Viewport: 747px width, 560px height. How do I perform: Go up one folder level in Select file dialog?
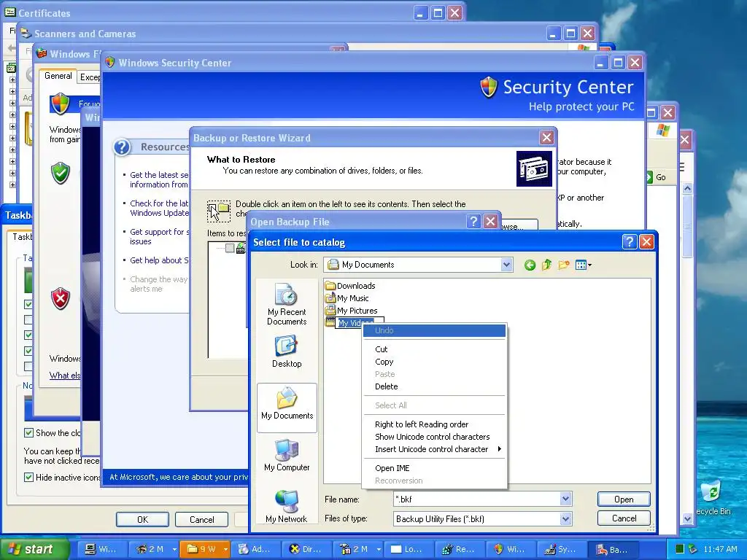[x=546, y=265]
